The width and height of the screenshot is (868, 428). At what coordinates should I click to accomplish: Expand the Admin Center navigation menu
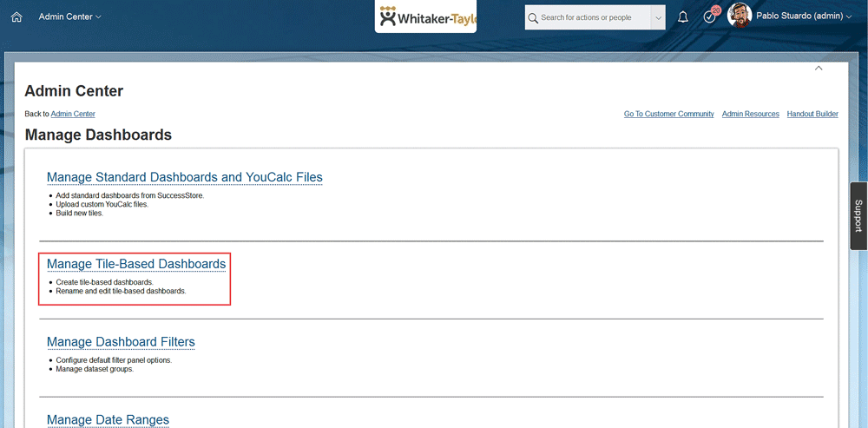click(69, 17)
